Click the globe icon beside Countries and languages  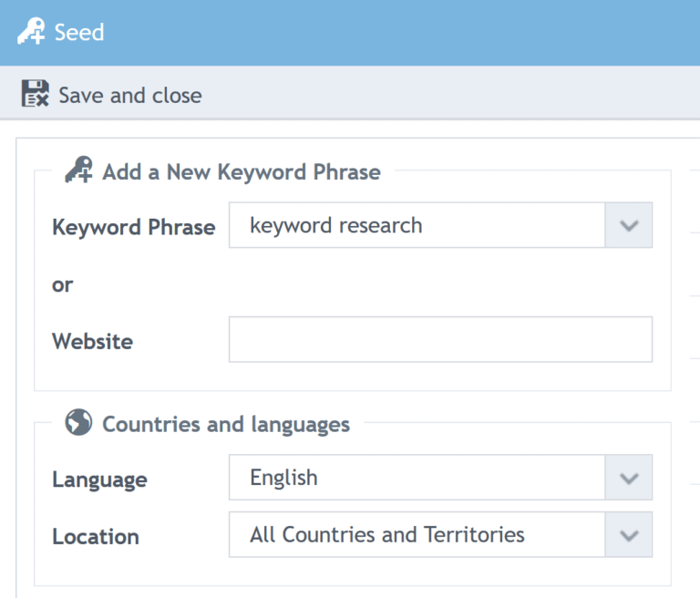79,423
